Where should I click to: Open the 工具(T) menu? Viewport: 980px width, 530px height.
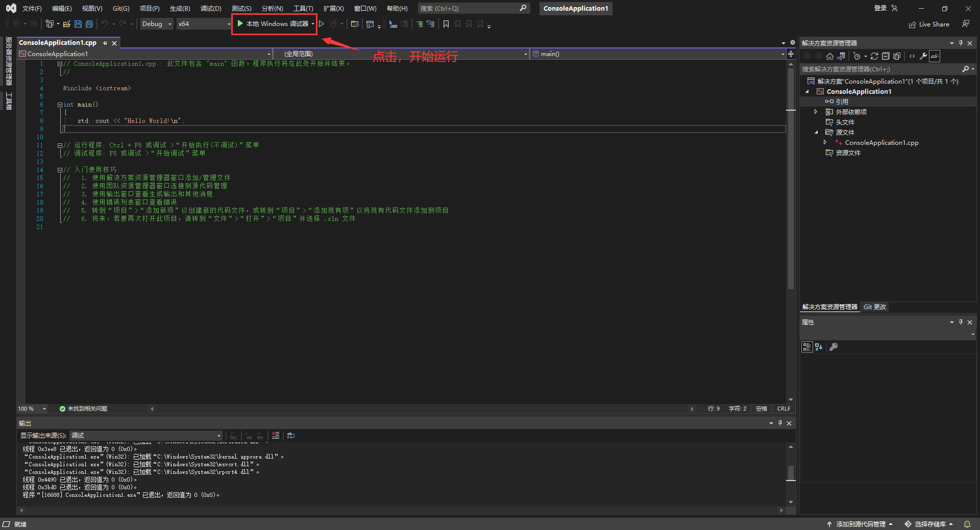tap(303, 9)
